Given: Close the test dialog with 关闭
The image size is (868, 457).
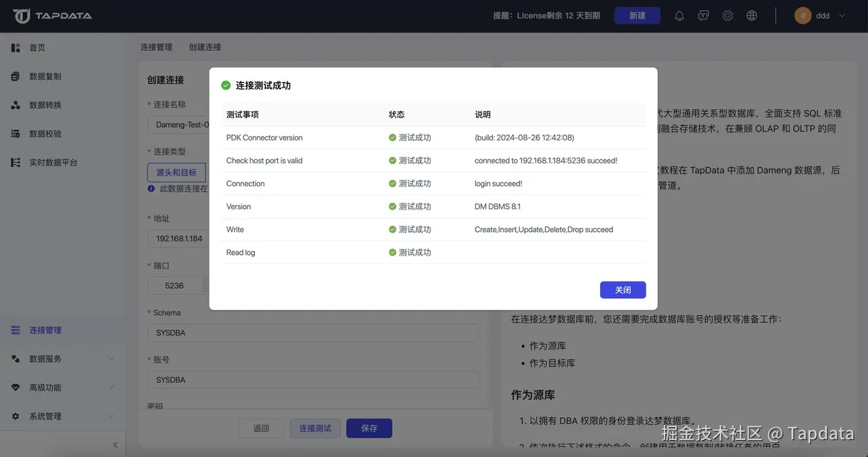Looking at the screenshot, I should point(623,290).
